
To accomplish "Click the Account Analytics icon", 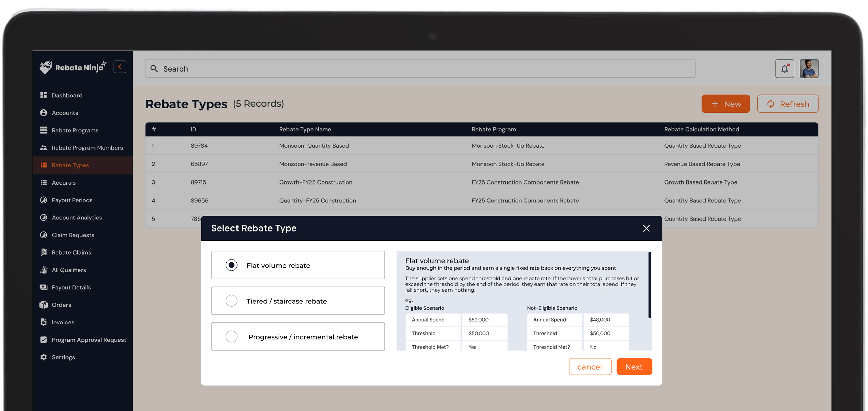I will [x=43, y=217].
